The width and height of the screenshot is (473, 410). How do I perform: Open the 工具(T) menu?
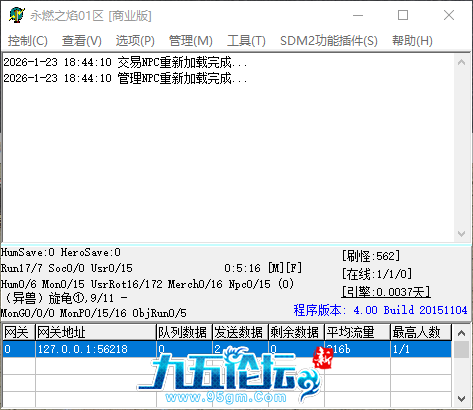(246, 41)
